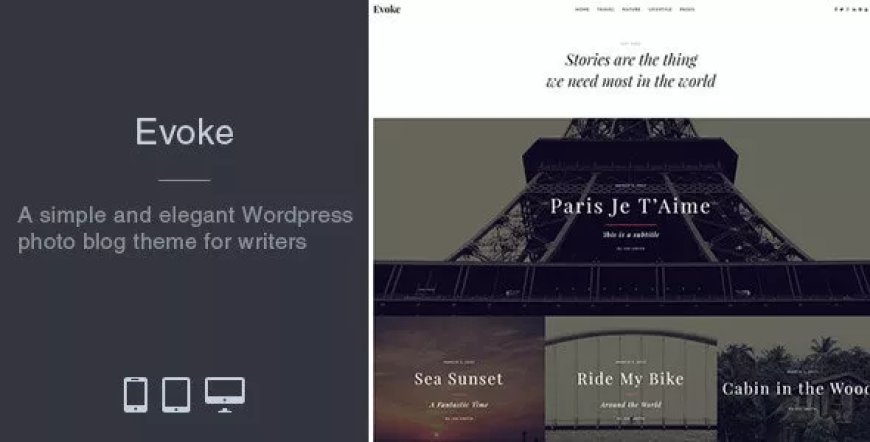Open the Pages menu item
870x442 pixels.
(x=687, y=9)
